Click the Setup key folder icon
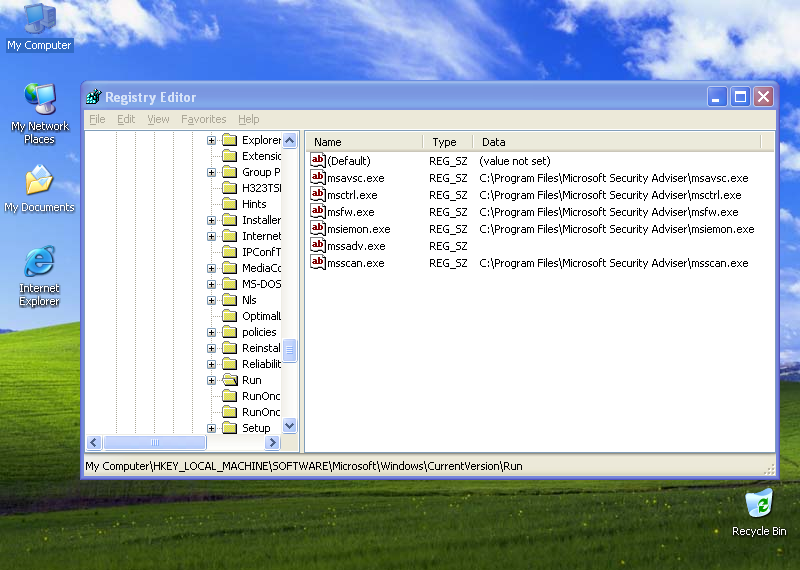This screenshot has height=570, width=800. (230, 428)
